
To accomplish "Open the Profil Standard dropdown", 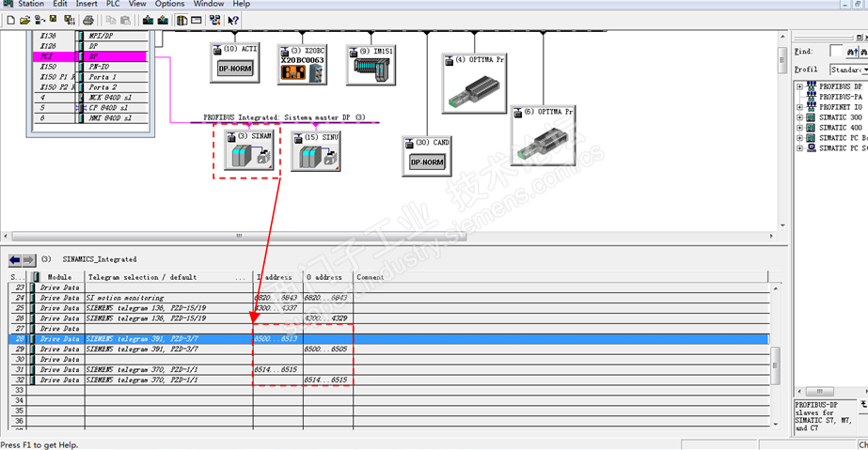I will (848, 70).
